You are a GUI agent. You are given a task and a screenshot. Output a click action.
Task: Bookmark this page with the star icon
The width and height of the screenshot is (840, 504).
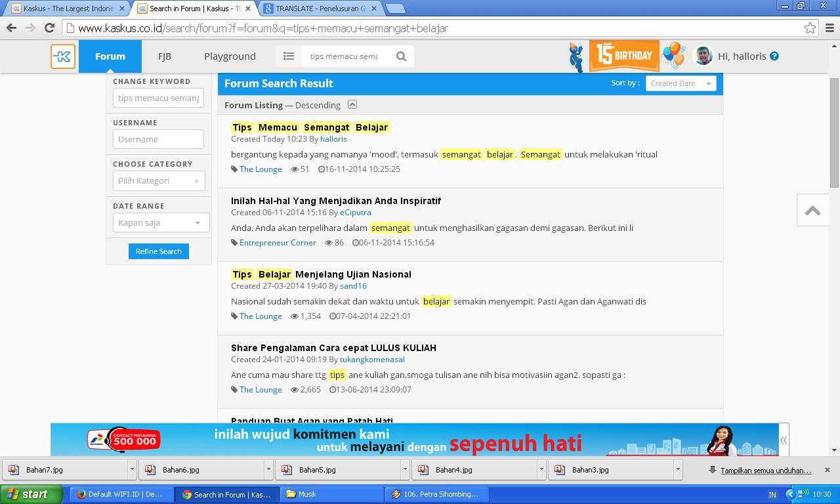click(810, 28)
